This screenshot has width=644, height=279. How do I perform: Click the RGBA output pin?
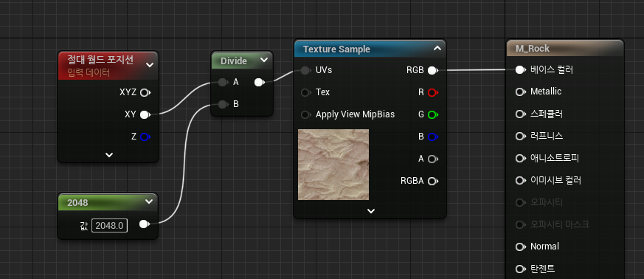pos(432,182)
